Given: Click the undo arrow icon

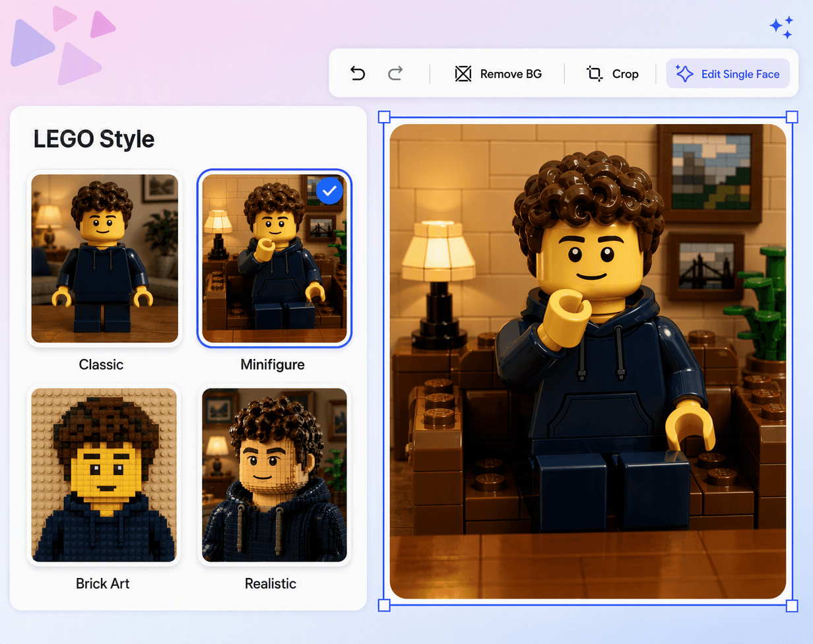Looking at the screenshot, I should (x=357, y=73).
